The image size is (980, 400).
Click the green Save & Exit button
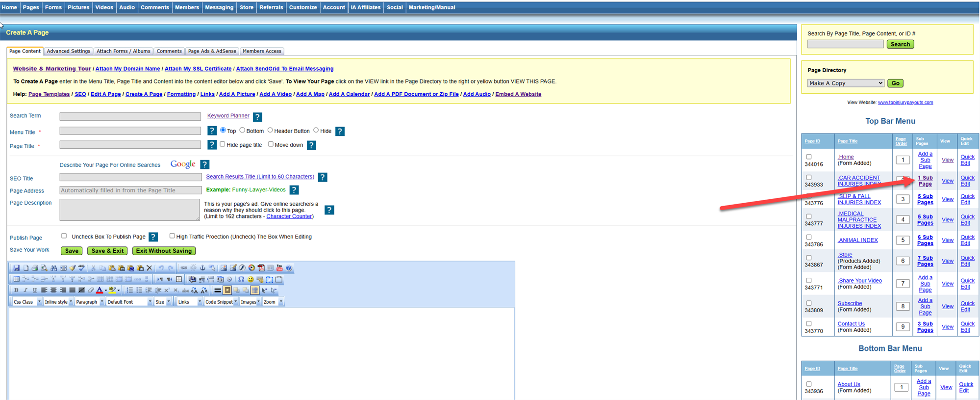tap(108, 251)
